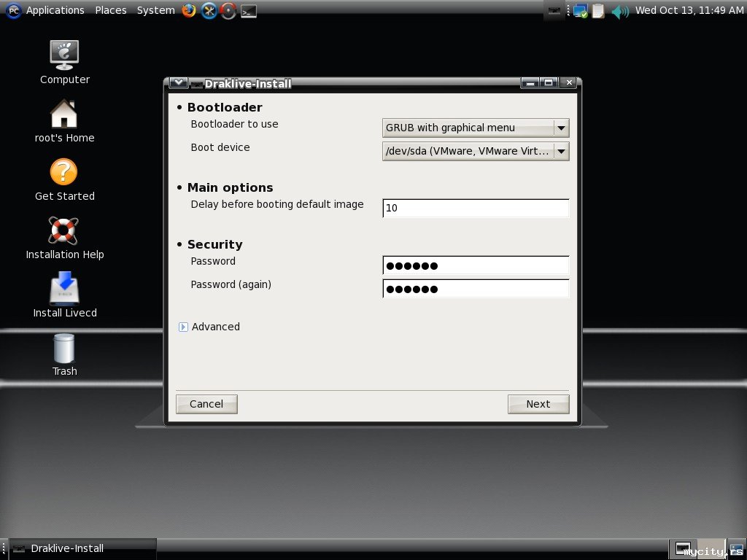The width and height of the screenshot is (747, 560).
Task: Focus the Password (again) field
Action: click(476, 289)
